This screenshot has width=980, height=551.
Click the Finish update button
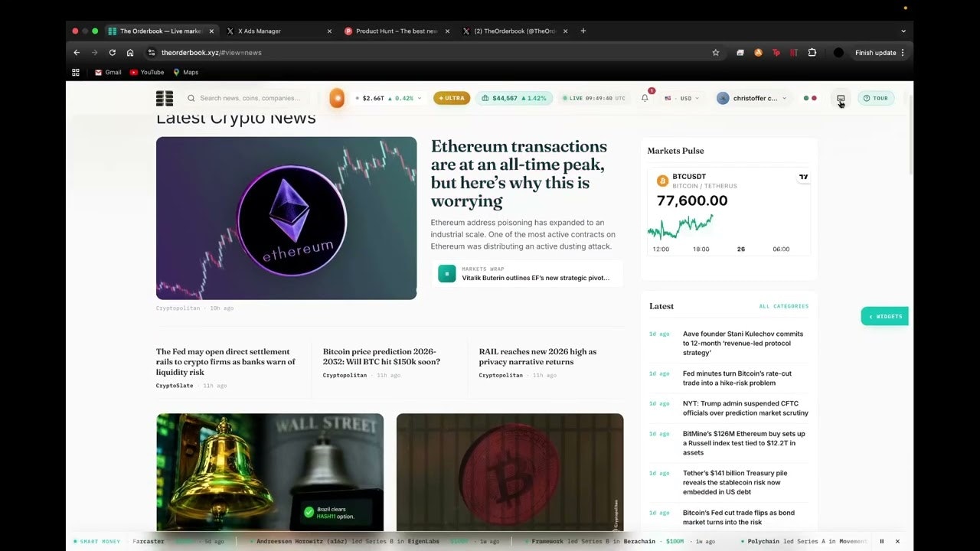(x=875, y=53)
